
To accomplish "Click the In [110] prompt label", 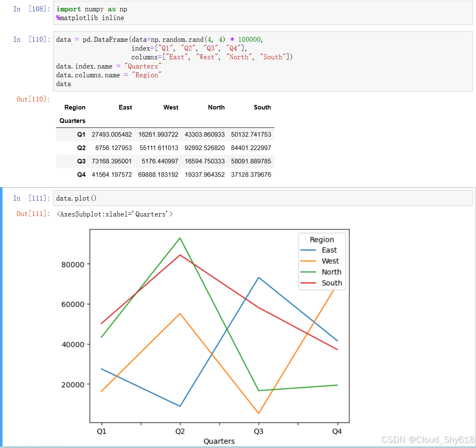I will pyautogui.click(x=31, y=39).
